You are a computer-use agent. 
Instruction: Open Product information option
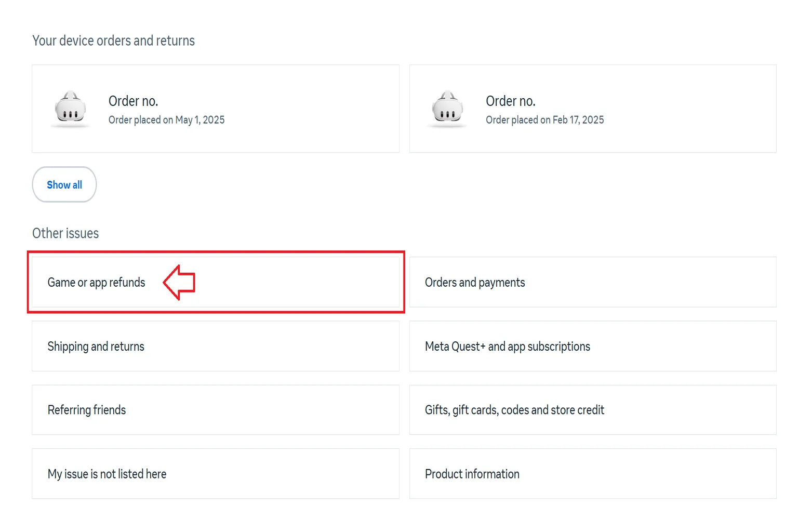pyautogui.click(x=593, y=474)
